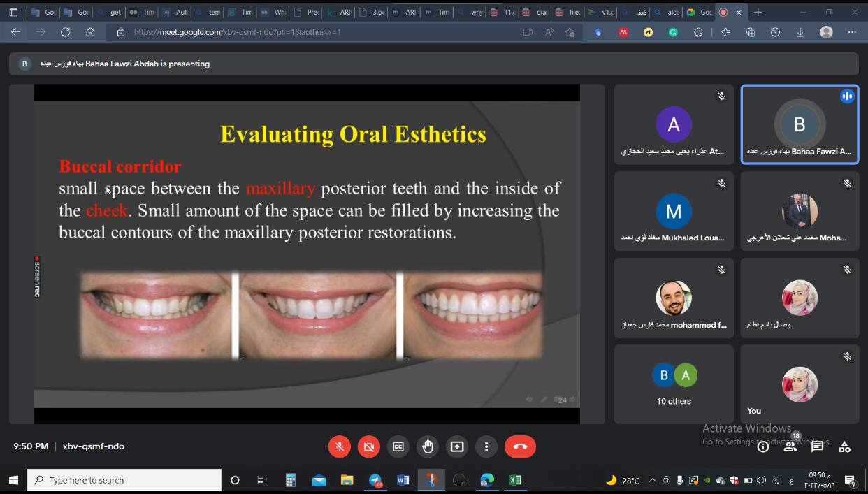Open Excel from the taskbar
The width and height of the screenshot is (868, 494).
point(516,480)
